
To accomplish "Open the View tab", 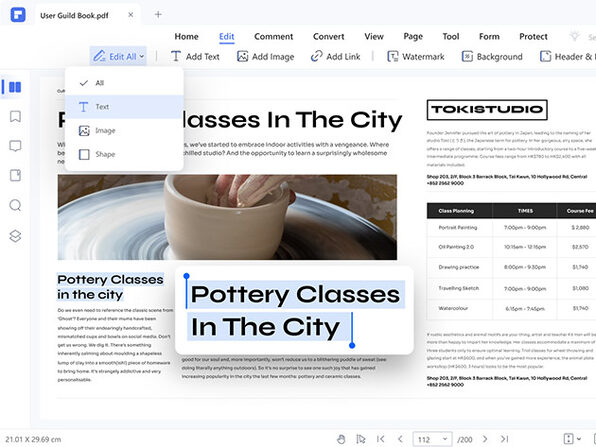I will (374, 36).
